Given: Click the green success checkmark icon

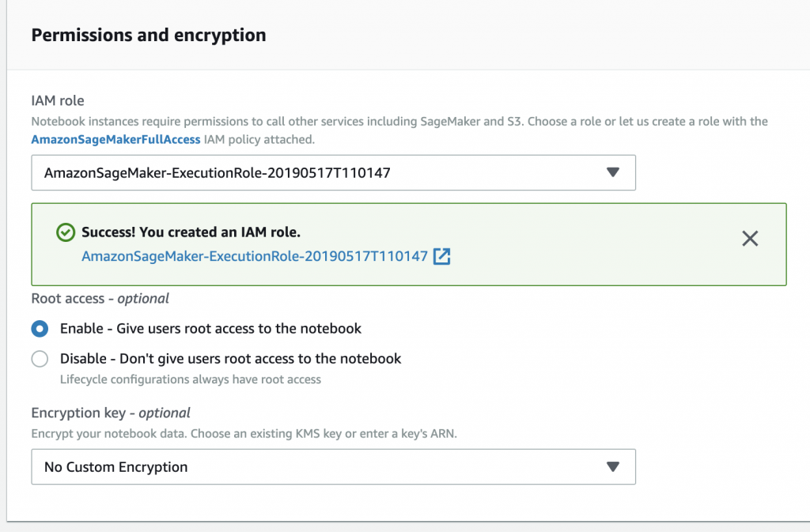Looking at the screenshot, I should pos(66,232).
